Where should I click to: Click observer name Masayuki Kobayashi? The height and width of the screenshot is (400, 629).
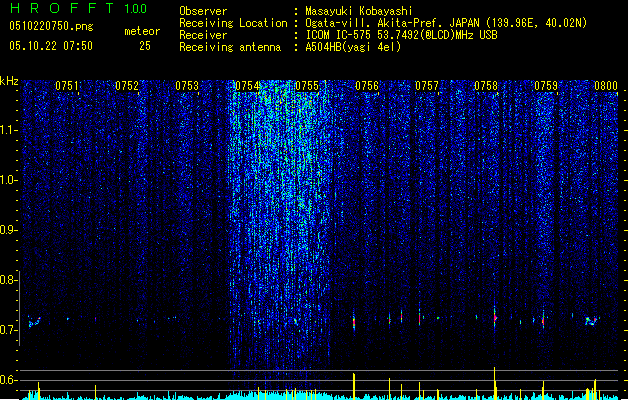pyautogui.click(x=359, y=11)
